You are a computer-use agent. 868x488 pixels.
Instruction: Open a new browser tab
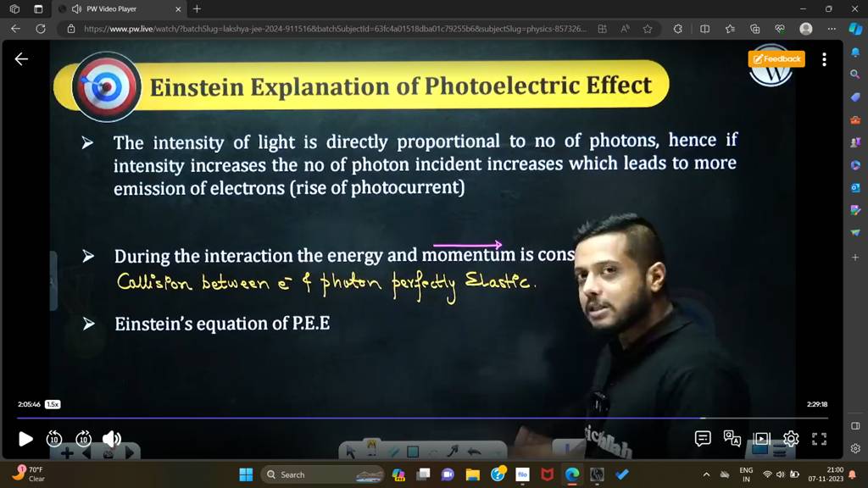196,9
